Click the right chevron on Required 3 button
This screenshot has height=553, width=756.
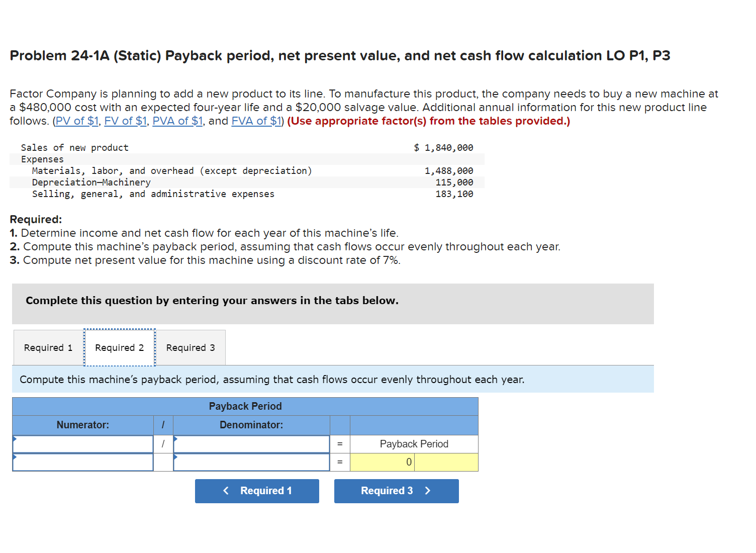coord(428,491)
